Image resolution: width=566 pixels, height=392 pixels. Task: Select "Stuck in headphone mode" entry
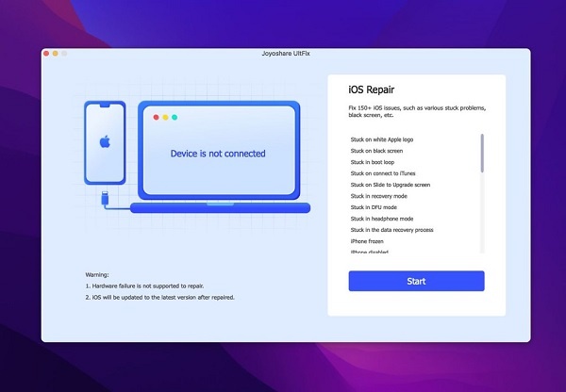(x=382, y=219)
